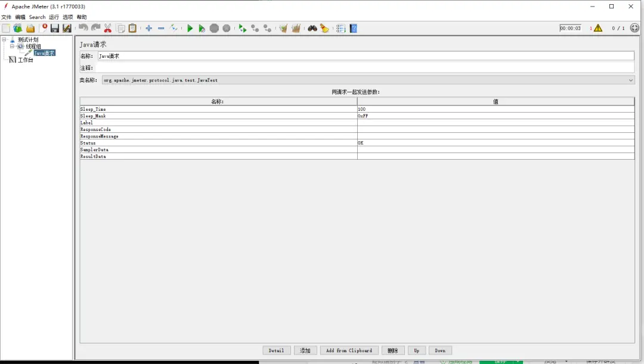Click the Down button
This screenshot has height=364, width=644.
pos(440,350)
